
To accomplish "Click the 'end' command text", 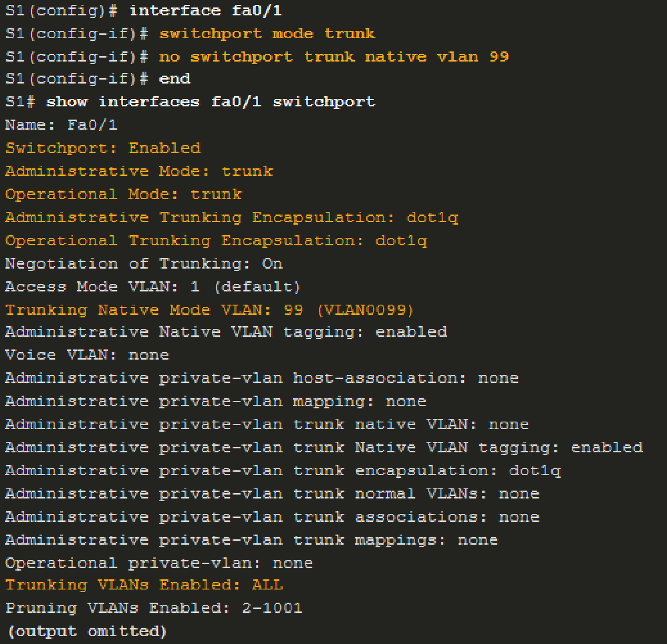I will point(174,79).
